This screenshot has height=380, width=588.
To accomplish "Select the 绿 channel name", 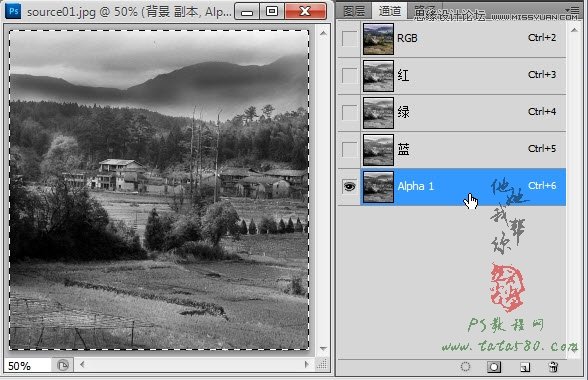I will coord(403,112).
